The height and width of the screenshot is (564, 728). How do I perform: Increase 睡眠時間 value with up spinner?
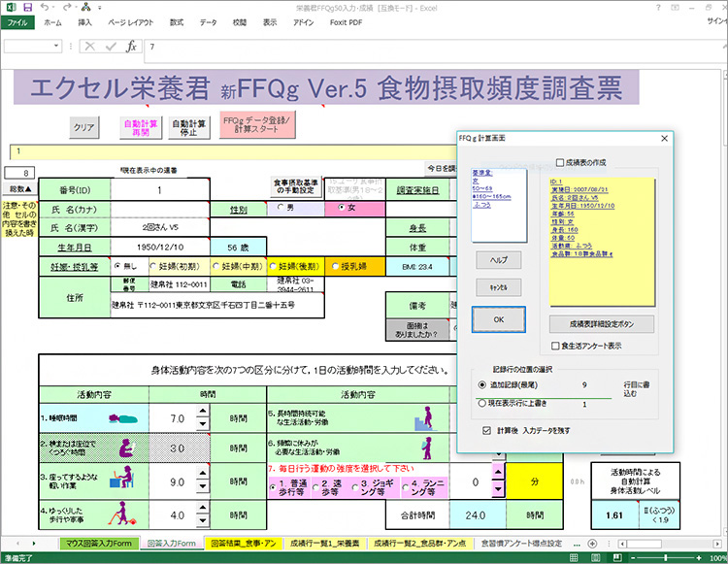pos(203,411)
